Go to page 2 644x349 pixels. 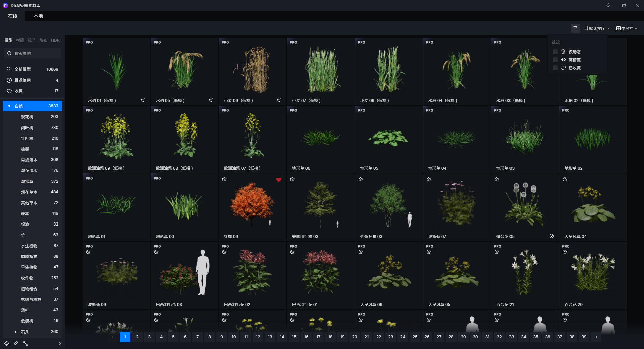(137, 337)
